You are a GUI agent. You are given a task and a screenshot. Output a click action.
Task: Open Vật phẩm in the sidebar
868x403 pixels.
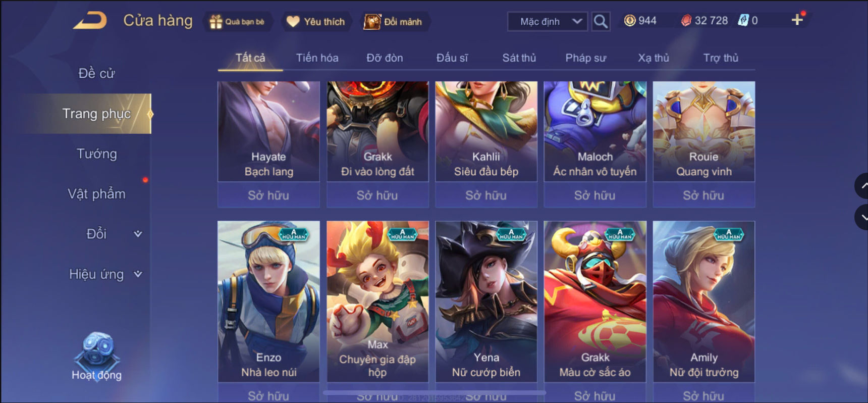coord(96,194)
